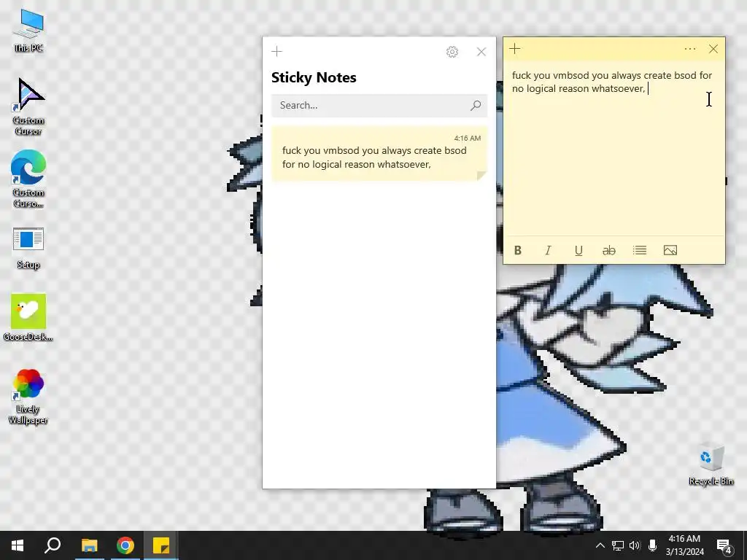Select the Lively Wallpaper desktop icon
Image resolution: width=747 pixels, height=560 pixels.
click(x=28, y=396)
